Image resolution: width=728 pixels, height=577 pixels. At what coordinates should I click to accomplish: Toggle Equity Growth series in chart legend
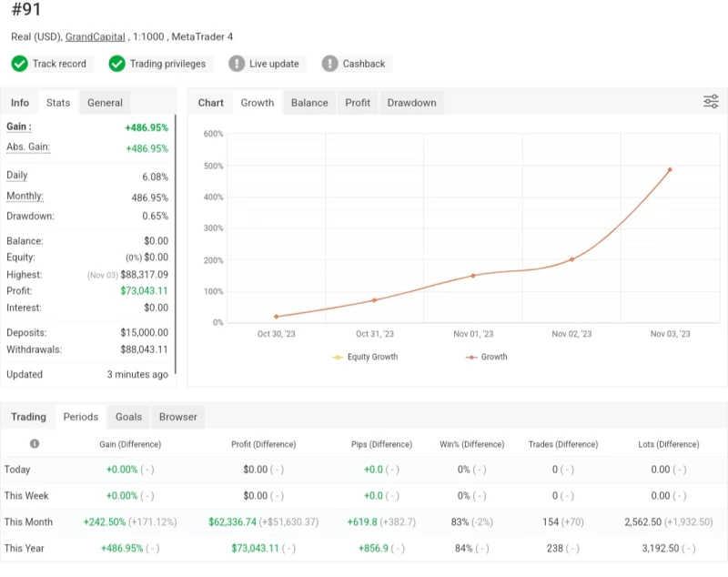[365, 357]
